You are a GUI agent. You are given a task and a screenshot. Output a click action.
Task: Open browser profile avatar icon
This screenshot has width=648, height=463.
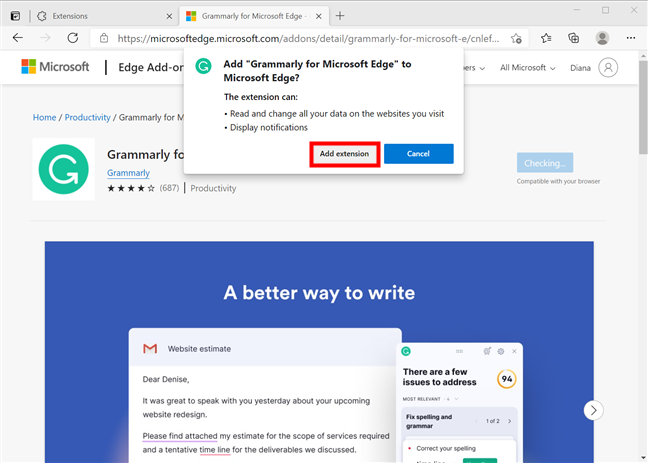602,38
